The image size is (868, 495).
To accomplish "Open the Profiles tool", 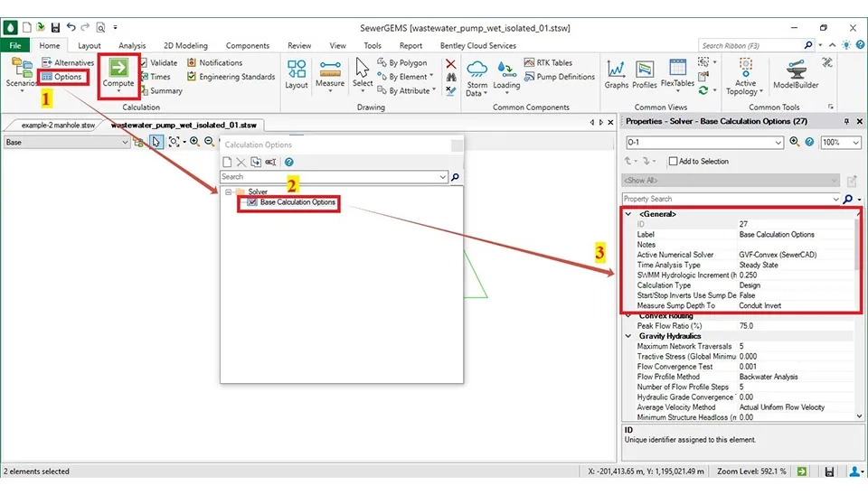I will (x=645, y=74).
